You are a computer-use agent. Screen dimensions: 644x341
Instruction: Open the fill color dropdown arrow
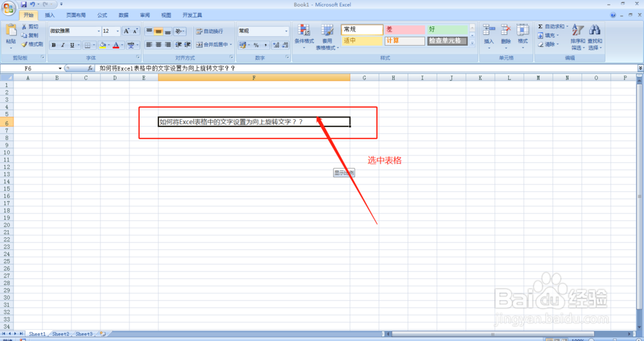click(x=109, y=45)
